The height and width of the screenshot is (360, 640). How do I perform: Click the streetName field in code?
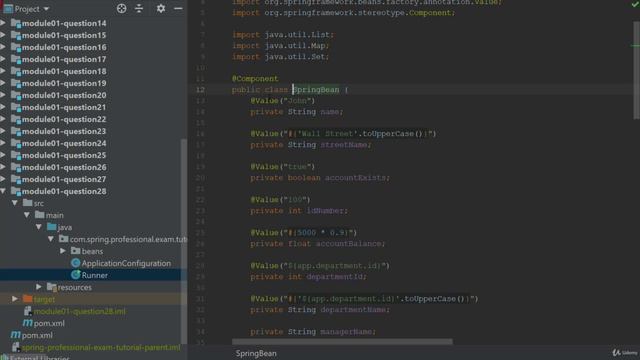pos(344,145)
